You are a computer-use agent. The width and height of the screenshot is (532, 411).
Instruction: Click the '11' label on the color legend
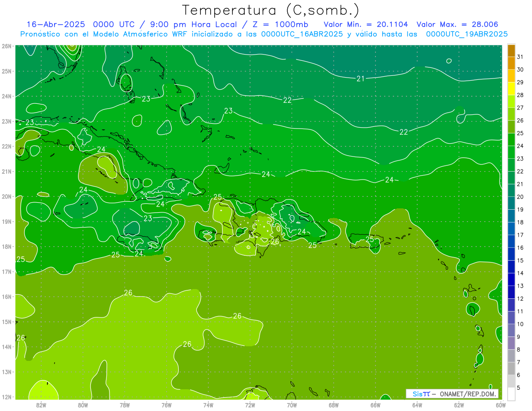(x=520, y=311)
